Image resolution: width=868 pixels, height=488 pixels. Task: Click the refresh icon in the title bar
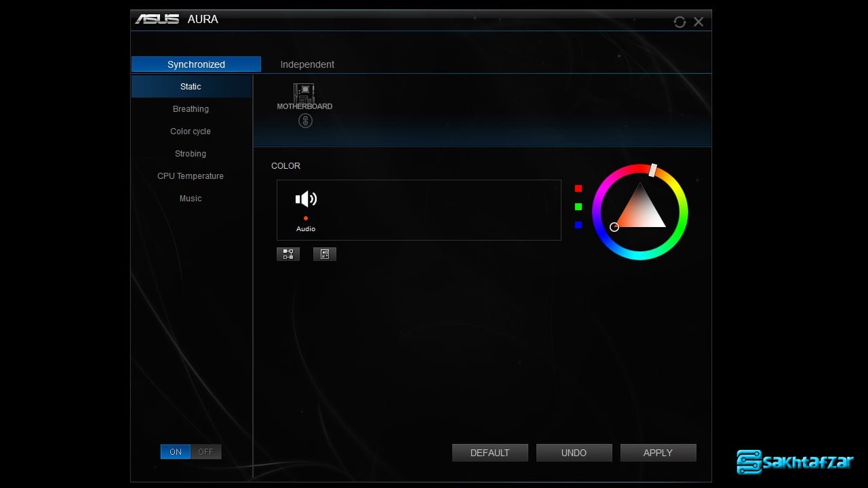tap(679, 22)
